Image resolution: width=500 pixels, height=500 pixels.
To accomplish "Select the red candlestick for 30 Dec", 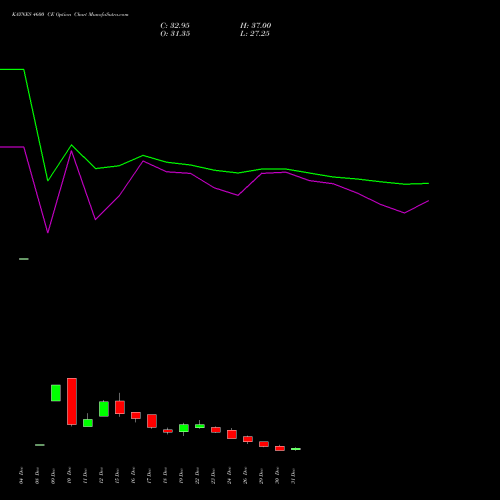I will pos(280,448).
